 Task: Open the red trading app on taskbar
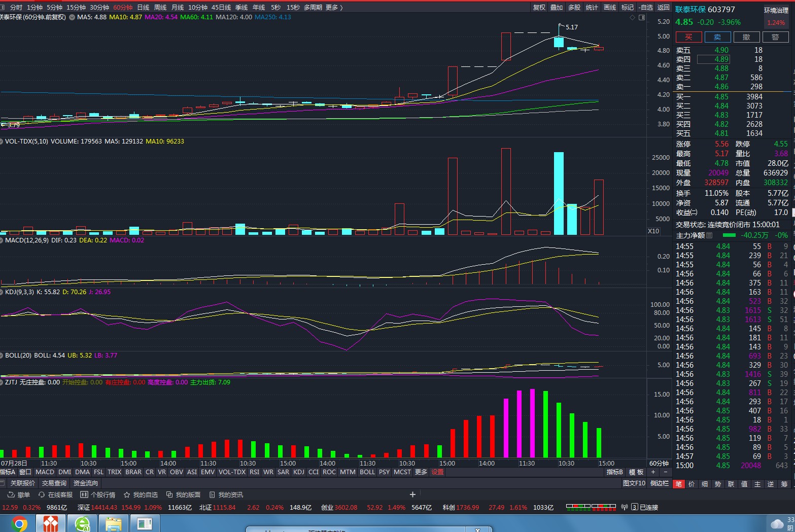pyautogui.click(x=51, y=524)
